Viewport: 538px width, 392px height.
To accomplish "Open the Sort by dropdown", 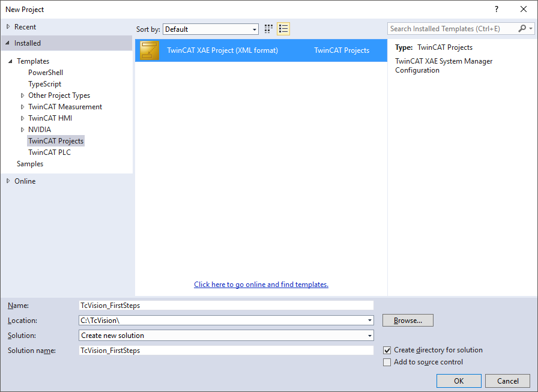I will pos(211,29).
